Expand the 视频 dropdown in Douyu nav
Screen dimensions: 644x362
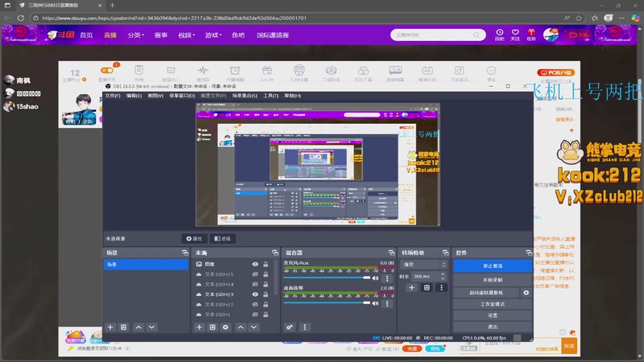[187, 35]
